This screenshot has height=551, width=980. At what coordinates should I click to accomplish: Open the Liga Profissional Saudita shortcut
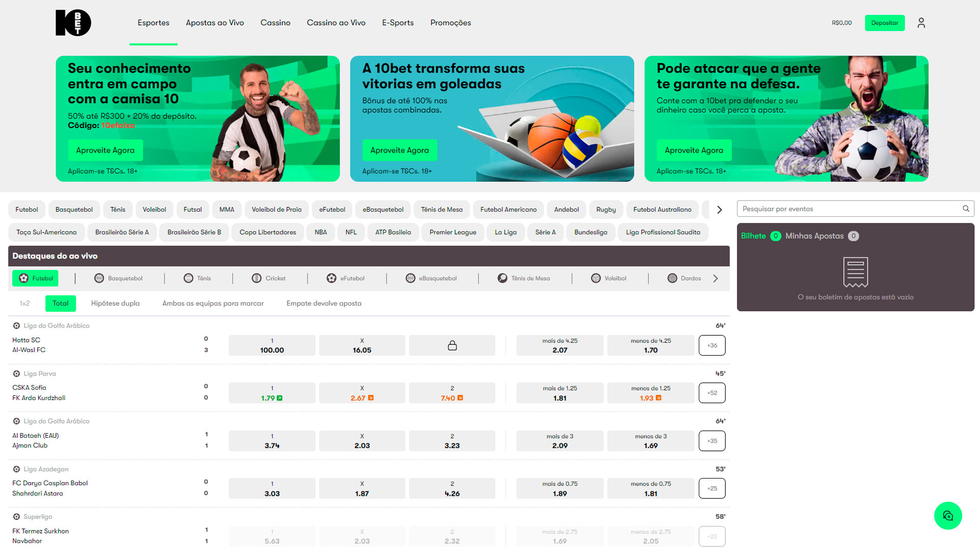(663, 232)
